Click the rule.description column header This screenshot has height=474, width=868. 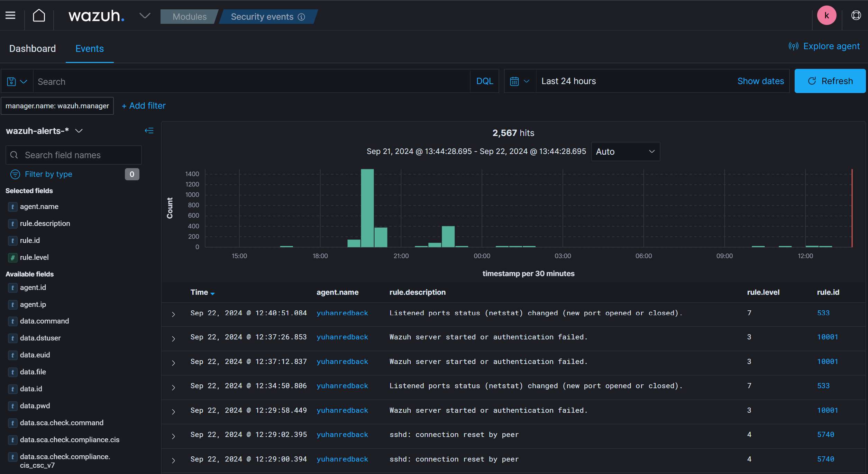(x=417, y=292)
